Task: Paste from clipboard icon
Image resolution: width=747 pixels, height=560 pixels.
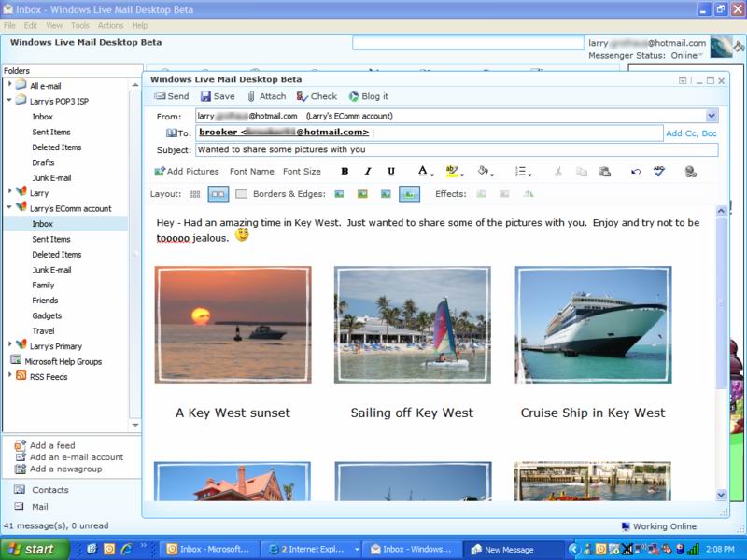Action: (x=604, y=172)
